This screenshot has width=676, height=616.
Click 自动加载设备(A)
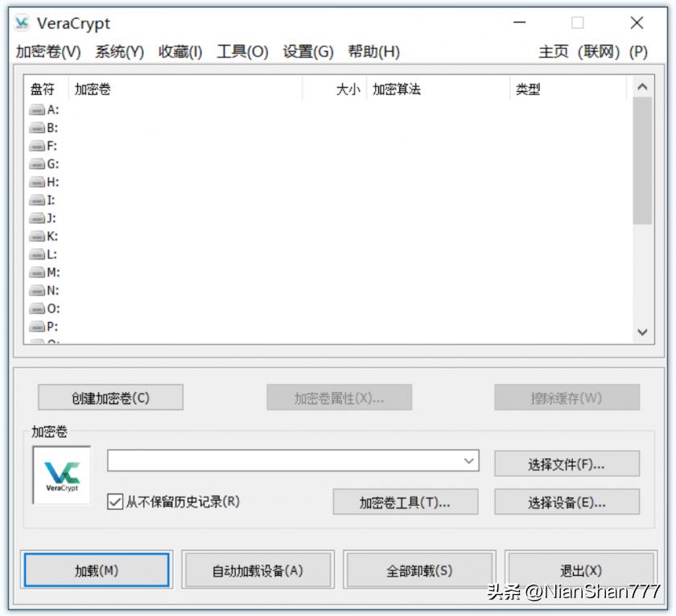pyautogui.click(x=258, y=569)
